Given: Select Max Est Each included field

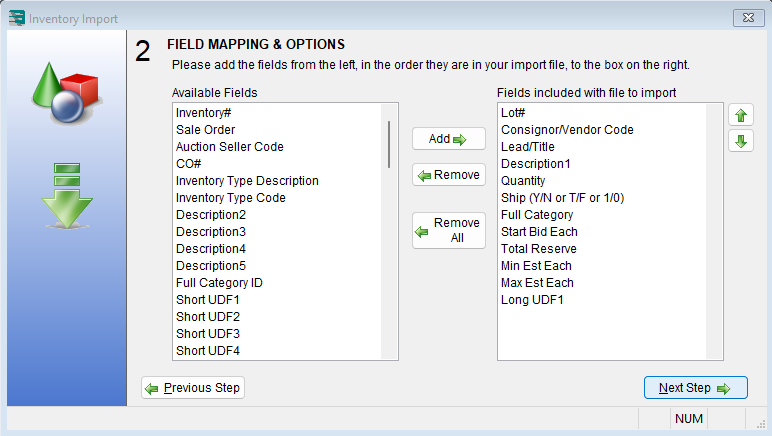Looking at the screenshot, I should point(603,282).
